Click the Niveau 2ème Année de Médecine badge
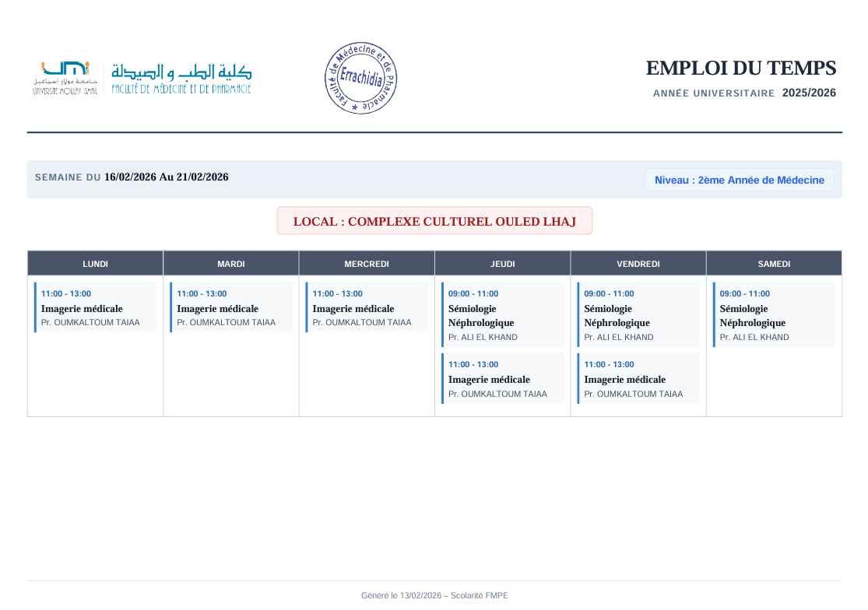Screen dimensions: 868x610 pyautogui.click(x=739, y=180)
